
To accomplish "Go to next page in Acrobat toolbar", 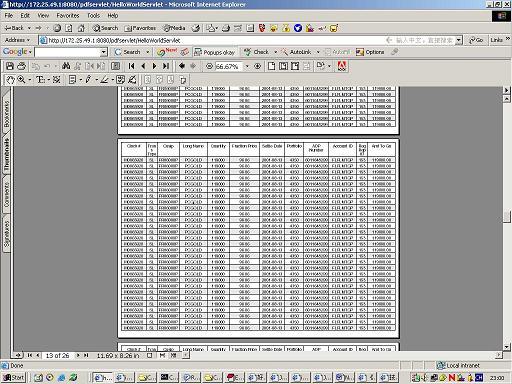I will (154, 66).
